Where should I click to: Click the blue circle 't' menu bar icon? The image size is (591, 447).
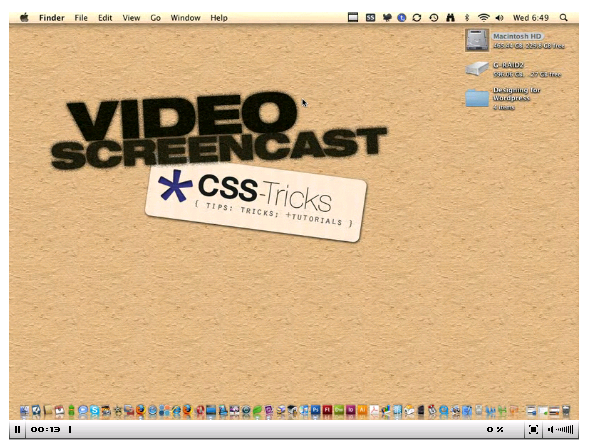402,18
